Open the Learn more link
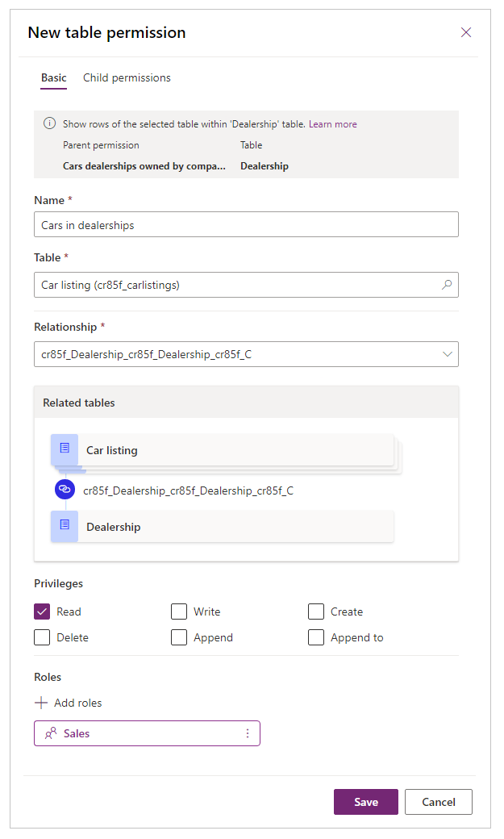Screen dimensions: 504x839 click(333, 124)
